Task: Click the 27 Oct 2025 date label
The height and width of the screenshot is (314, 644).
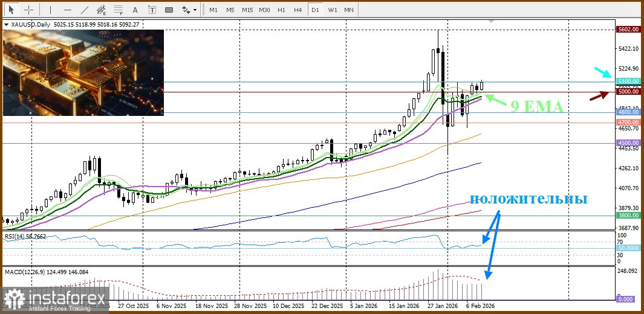Action: [x=134, y=306]
